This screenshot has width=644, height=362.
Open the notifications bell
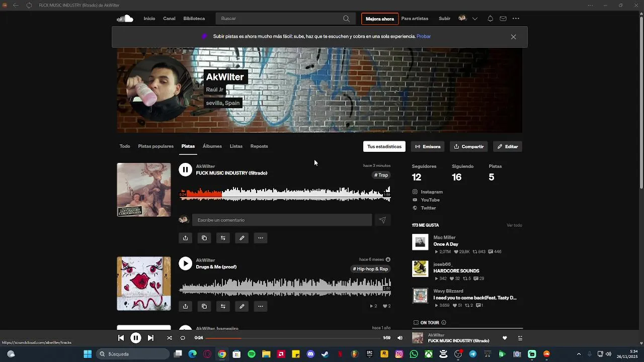(x=490, y=19)
